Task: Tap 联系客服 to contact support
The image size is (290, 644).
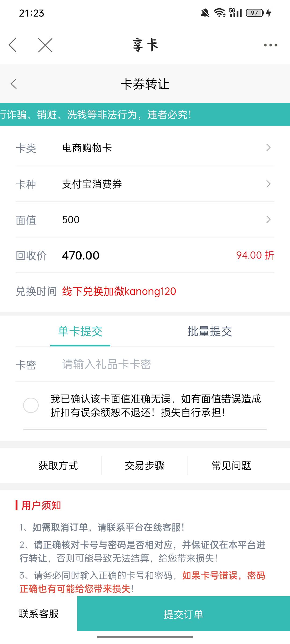Action: coord(39,614)
